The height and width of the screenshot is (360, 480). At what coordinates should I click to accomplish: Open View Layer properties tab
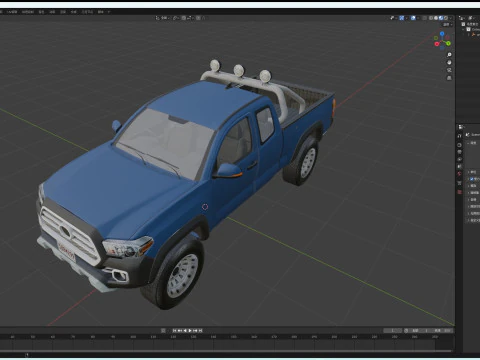(x=459, y=159)
